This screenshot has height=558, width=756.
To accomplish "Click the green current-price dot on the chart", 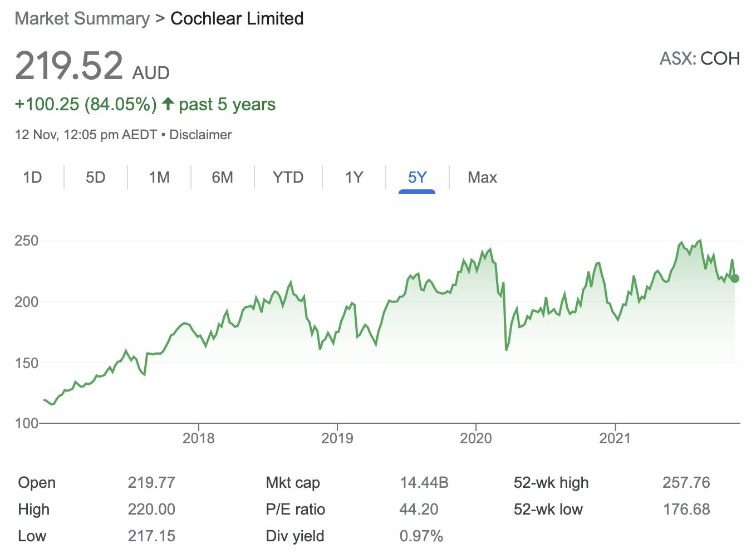I will 734,278.
